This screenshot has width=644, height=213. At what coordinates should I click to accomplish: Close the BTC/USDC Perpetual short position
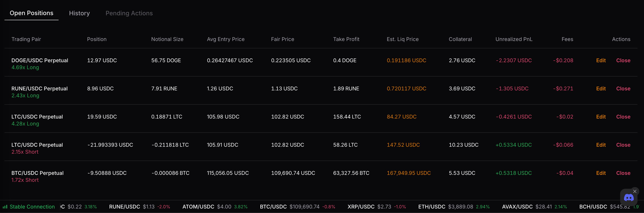click(x=623, y=173)
